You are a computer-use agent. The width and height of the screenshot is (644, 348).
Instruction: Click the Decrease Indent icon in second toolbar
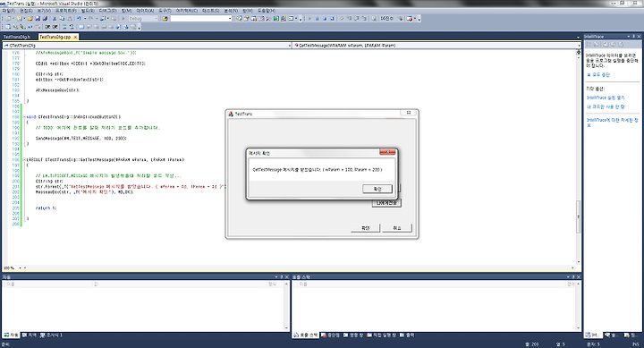point(47,27)
